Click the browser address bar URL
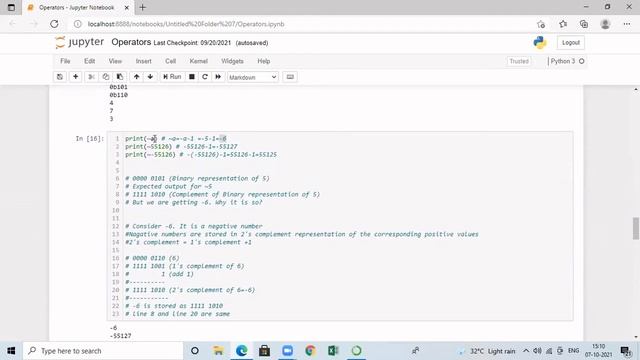Viewport: 640px width, 360px height. (x=186, y=24)
